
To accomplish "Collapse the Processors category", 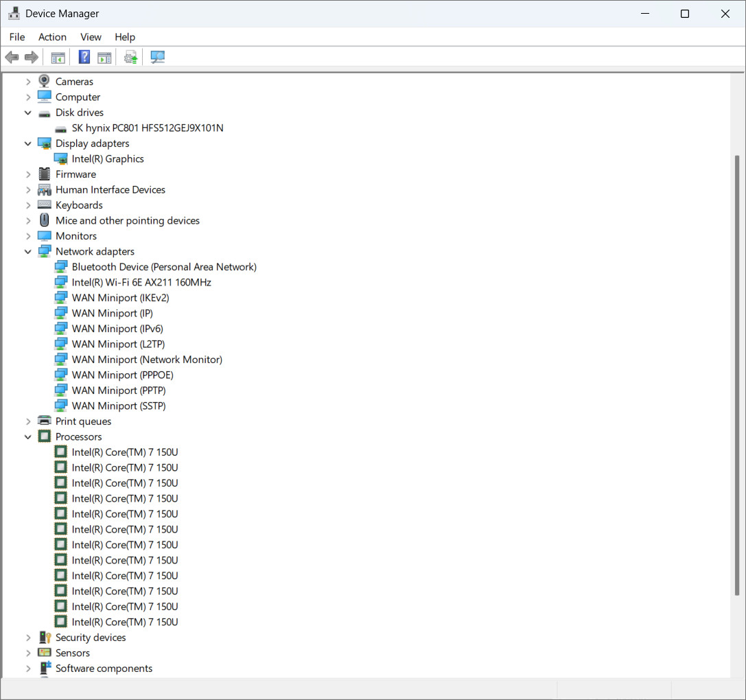I will tap(28, 436).
